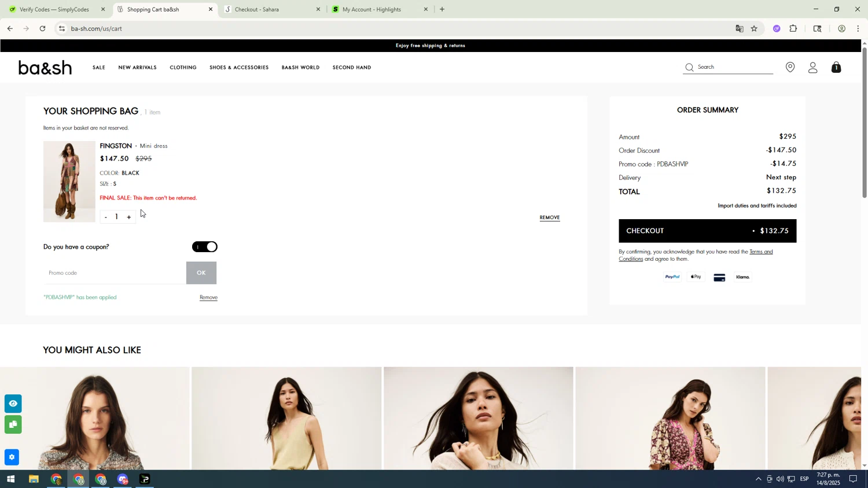This screenshot has height=488, width=868.
Task: Open the volume control in system tray
Action: [780, 479]
